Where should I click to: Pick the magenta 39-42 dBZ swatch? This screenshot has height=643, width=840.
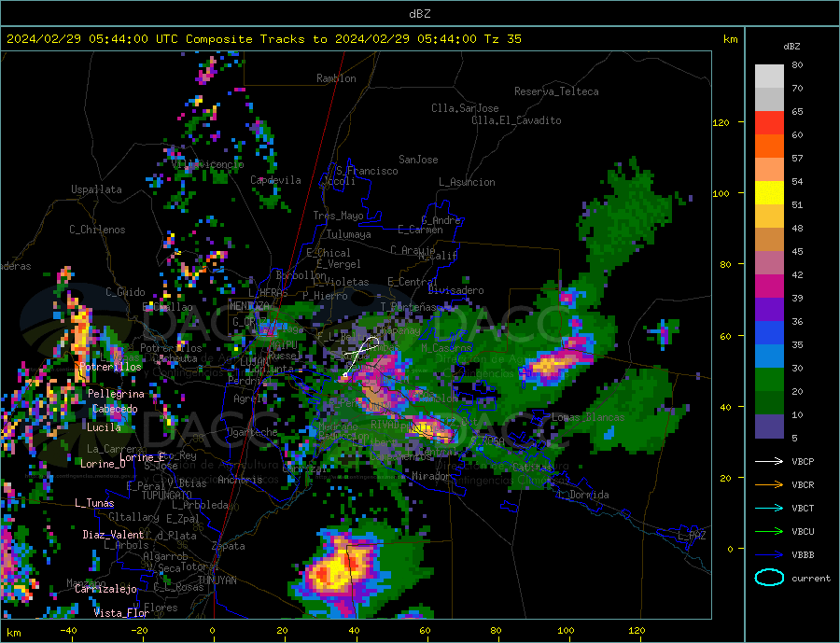pos(769,287)
